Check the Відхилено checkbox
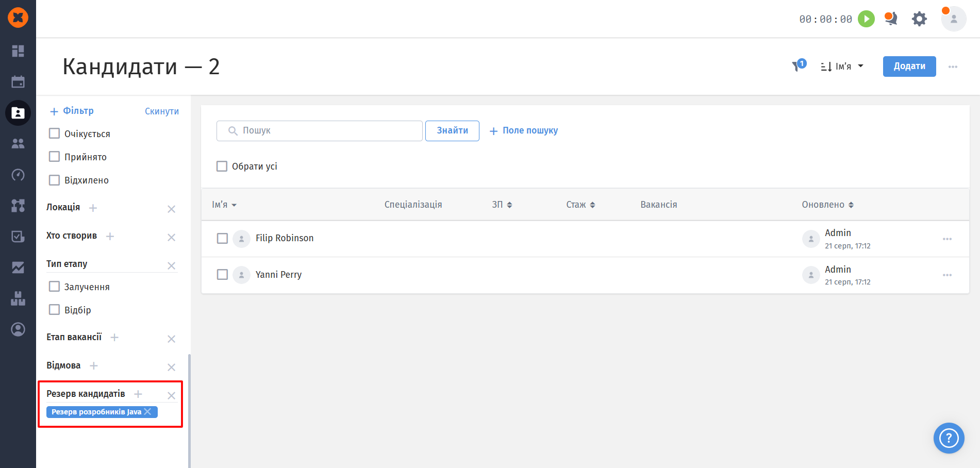This screenshot has height=468, width=980. coord(54,180)
